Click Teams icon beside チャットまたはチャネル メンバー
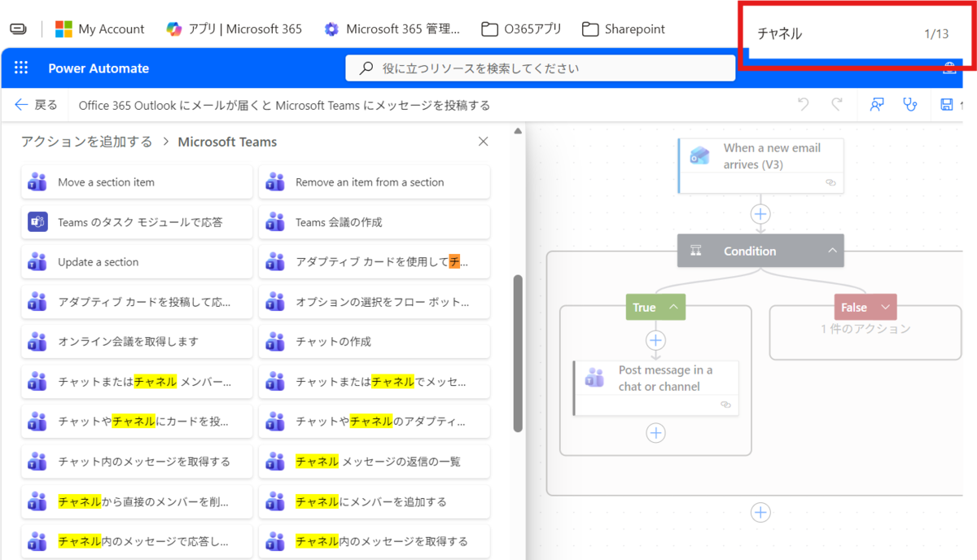This screenshot has width=977, height=560. coord(37,382)
